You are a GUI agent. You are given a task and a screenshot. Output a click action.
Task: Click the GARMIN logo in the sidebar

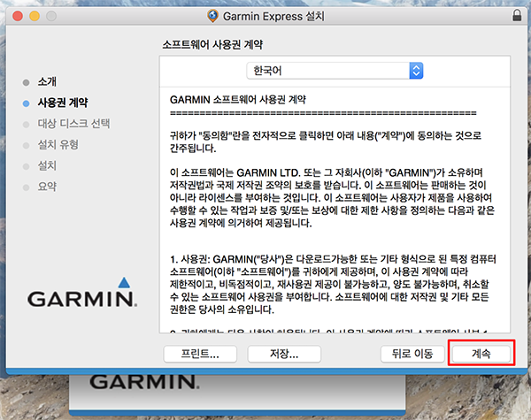pyautogui.click(x=82, y=293)
